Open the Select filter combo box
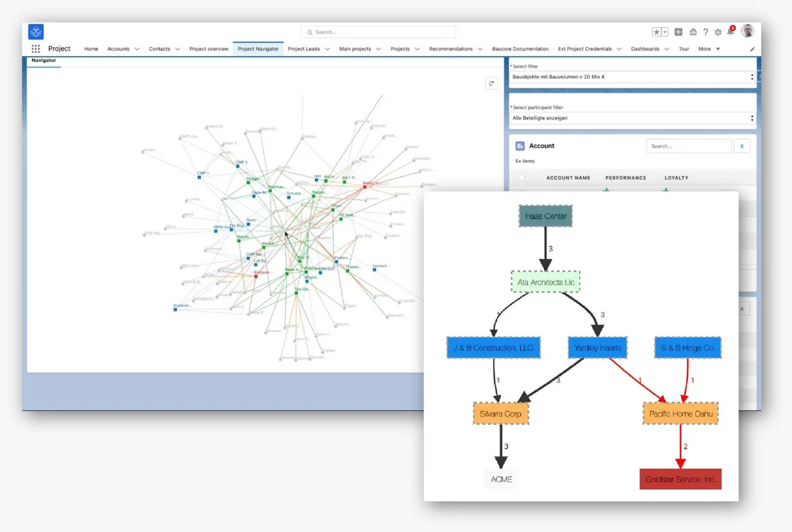This screenshot has width=792, height=532. pos(632,77)
